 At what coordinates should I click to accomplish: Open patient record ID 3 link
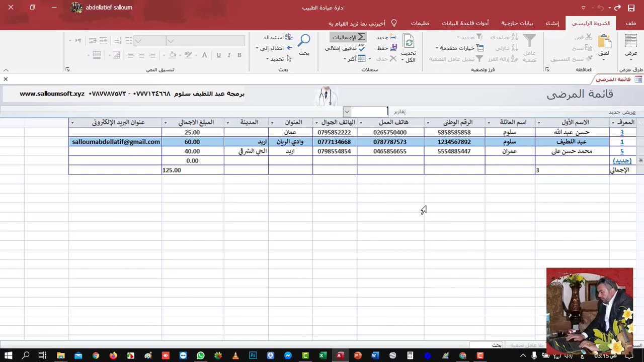(x=622, y=133)
